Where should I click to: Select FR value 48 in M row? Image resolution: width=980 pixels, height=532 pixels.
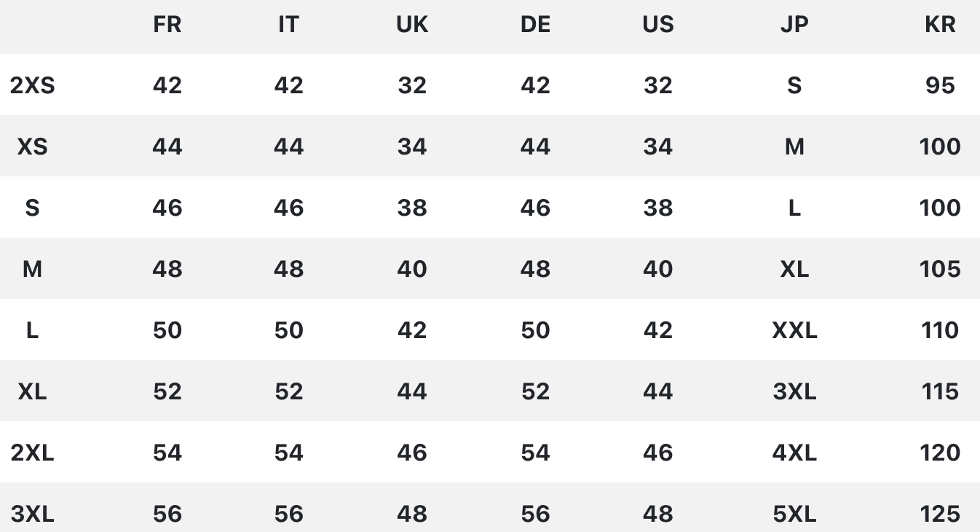tap(167, 270)
